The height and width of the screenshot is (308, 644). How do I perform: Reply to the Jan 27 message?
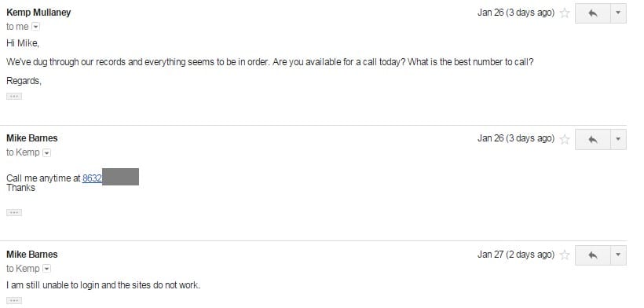tap(593, 255)
